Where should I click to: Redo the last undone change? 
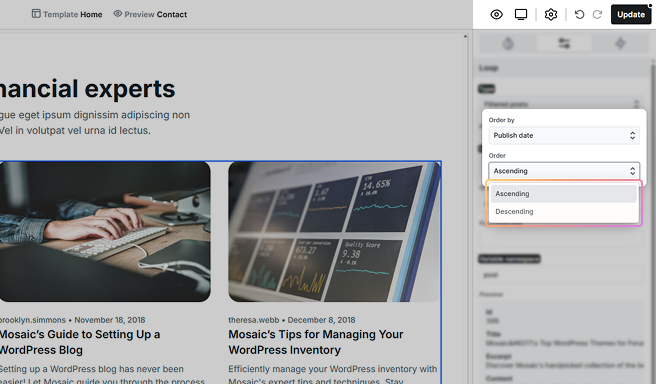pyautogui.click(x=597, y=15)
